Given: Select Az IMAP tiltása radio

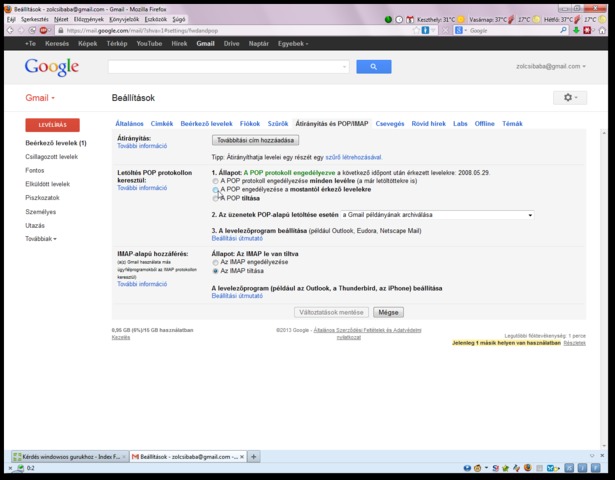Looking at the screenshot, I should click(x=215, y=271).
